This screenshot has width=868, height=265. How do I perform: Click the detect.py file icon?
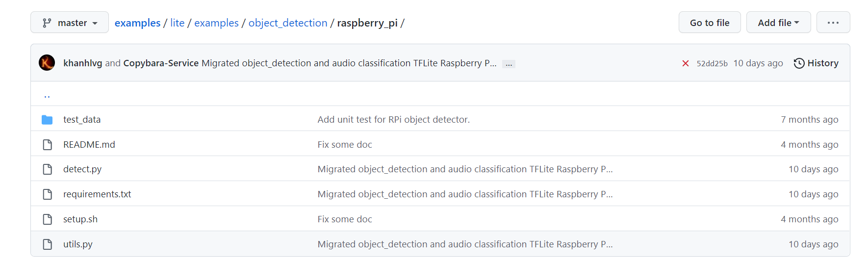[x=47, y=169]
